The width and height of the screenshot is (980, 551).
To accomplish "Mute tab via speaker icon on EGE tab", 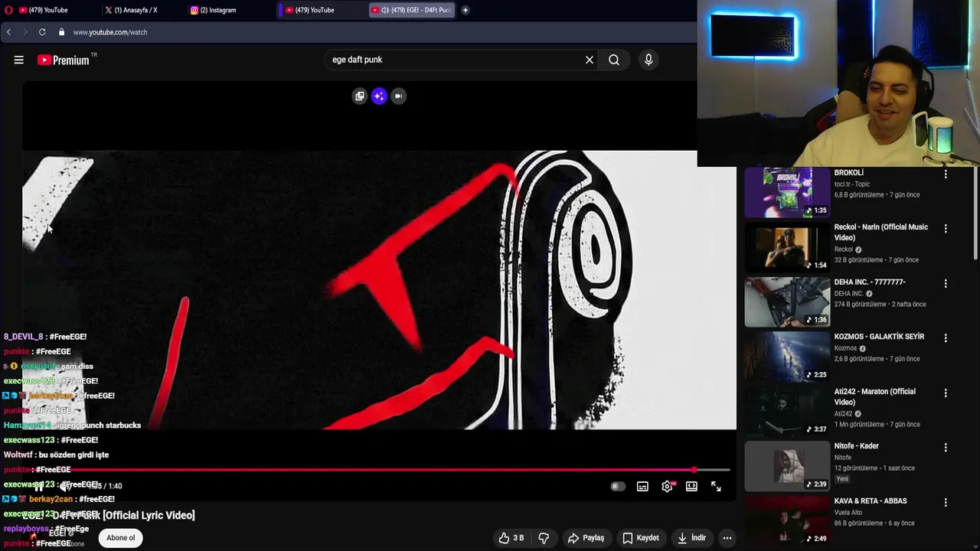I will click(384, 10).
